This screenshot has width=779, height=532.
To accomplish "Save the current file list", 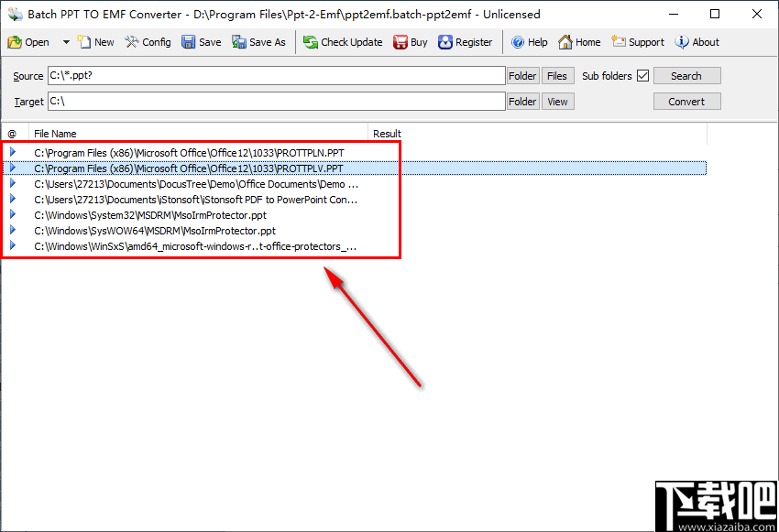I will (201, 41).
